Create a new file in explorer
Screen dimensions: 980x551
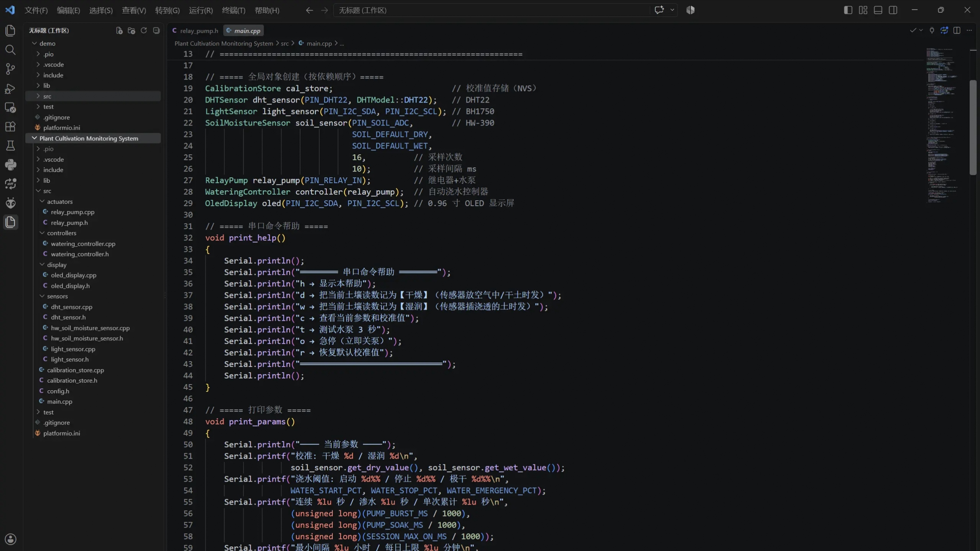[x=119, y=30]
